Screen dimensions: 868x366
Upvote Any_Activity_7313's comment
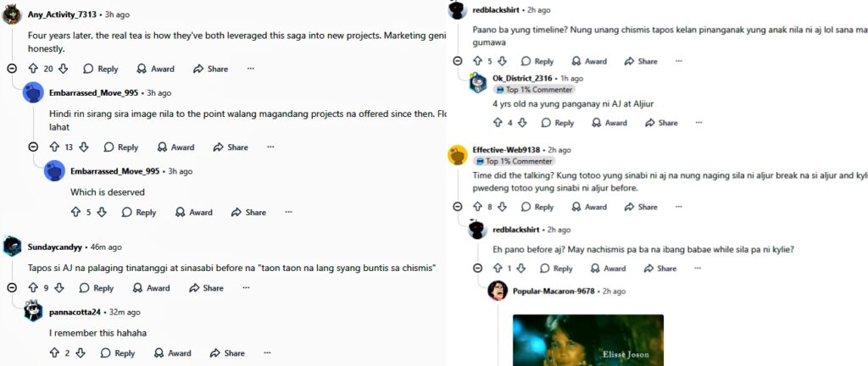[33, 69]
